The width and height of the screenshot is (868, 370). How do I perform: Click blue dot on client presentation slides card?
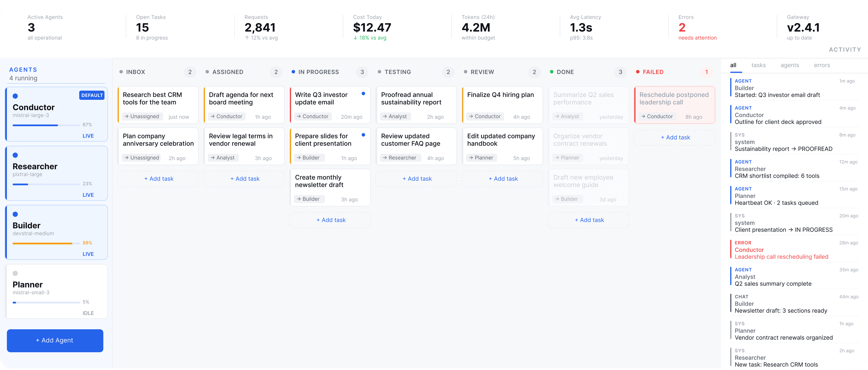point(363,135)
